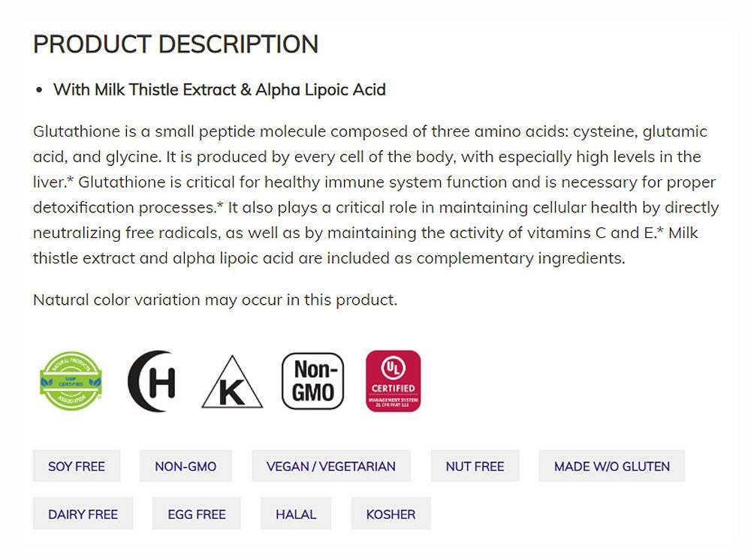Image resolution: width=751 pixels, height=560 pixels.
Task: Click the Glutathione description paragraph
Action: coord(375,195)
